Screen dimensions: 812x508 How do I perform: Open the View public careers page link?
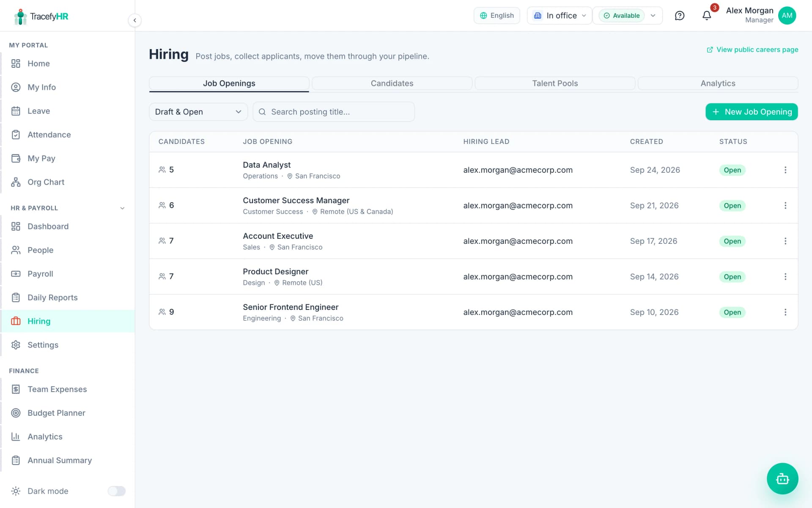752,50
